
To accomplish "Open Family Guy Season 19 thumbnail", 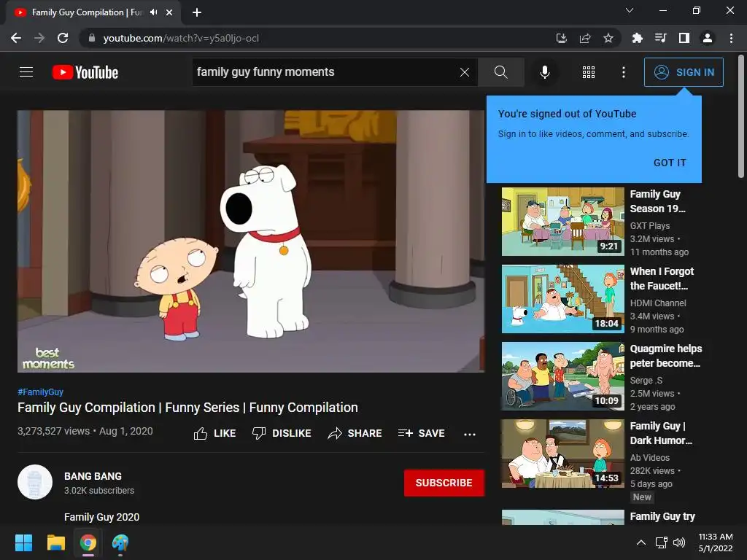I will pos(563,222).
